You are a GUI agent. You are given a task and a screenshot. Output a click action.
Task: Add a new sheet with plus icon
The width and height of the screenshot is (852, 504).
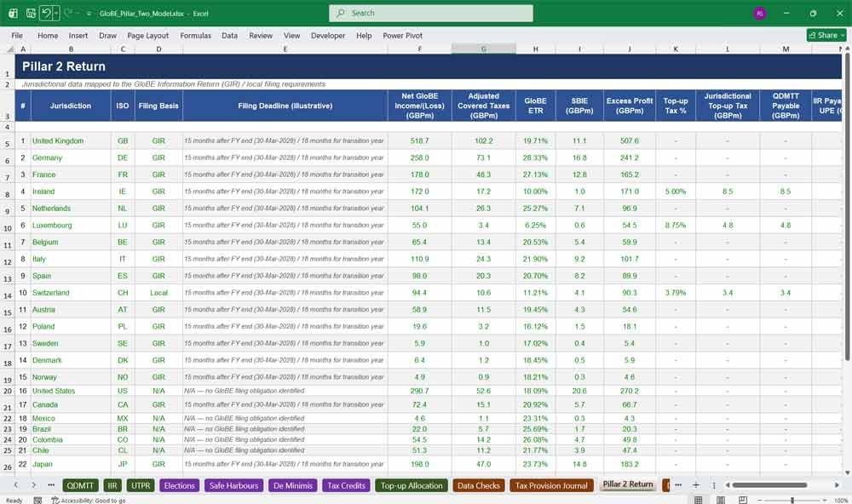696,485
